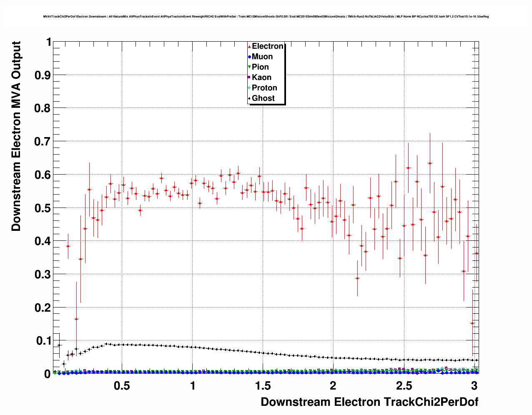Click the Y-axis title 'Downstream Electron MVA Output'
The height and width of the screenshot is (415, 532).
(x=16, y=136)
